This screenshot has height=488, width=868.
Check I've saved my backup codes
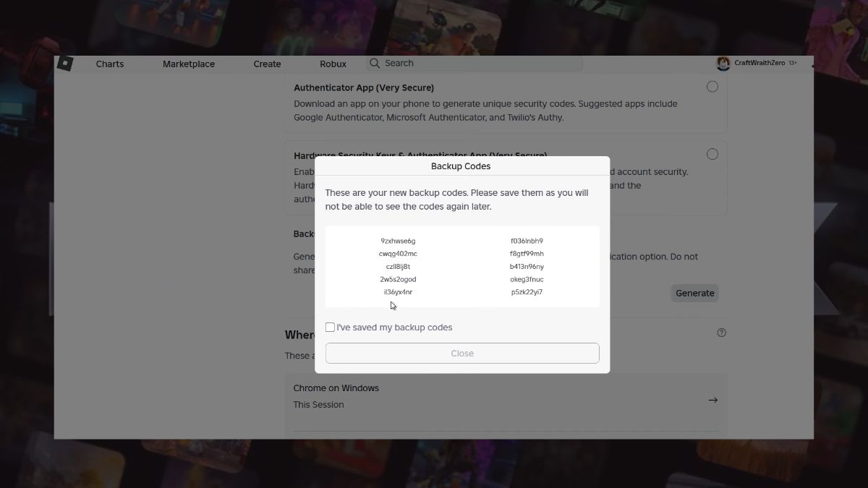[330, 328]
